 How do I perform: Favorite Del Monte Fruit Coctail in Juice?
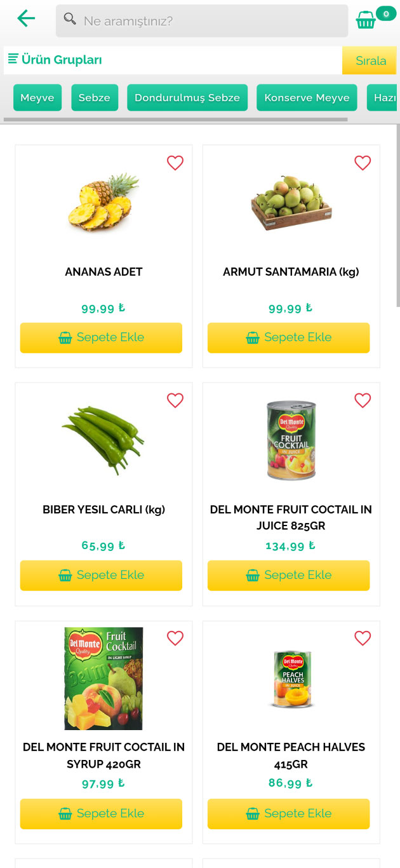(363, 400)
